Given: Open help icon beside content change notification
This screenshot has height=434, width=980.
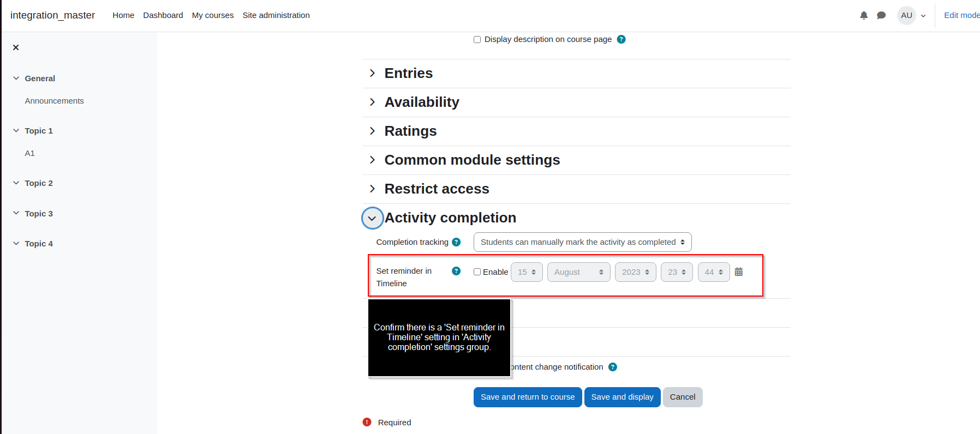Looking at the screenshot, I should coord(613,367).
